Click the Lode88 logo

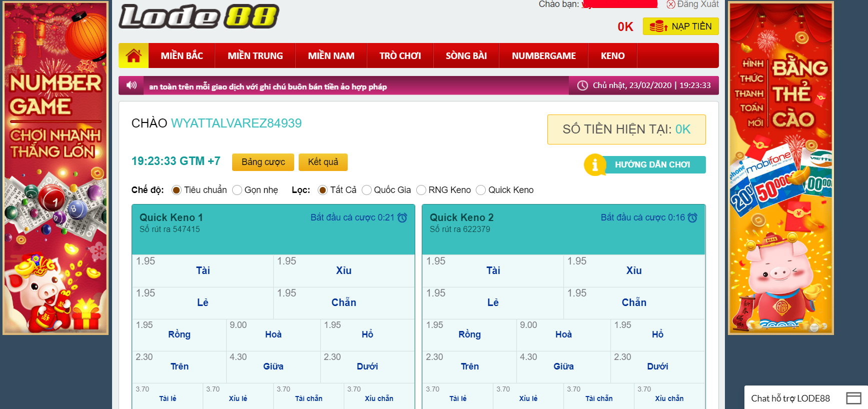tap(199, 16)
